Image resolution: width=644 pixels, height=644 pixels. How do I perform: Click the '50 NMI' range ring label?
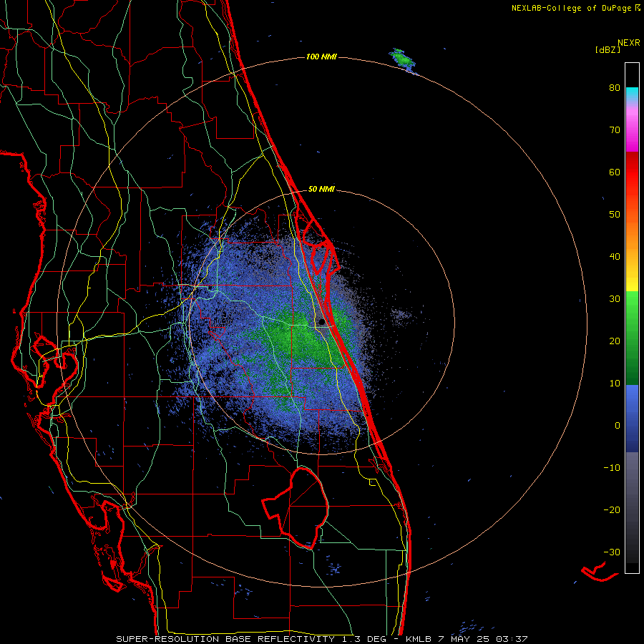click(x=321, y=190)
